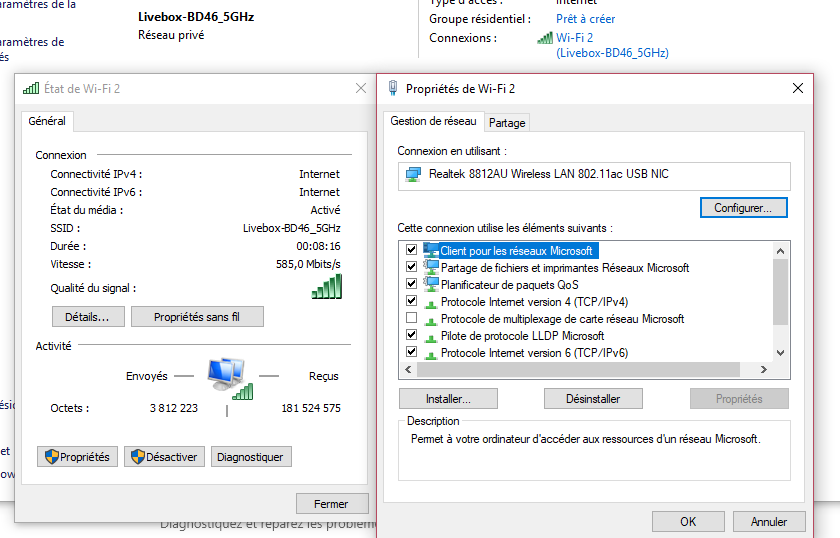Viewport: 840px width, 538px height.
Task: Select the Protocole Internet version 4 (TCP/IPv4) row
Action: click(x=534, y=302)
